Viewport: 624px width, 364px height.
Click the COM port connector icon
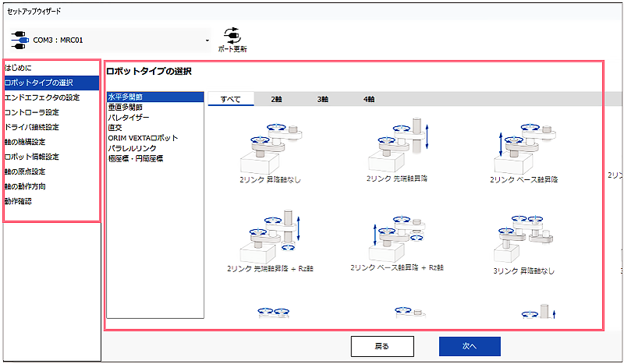point(19,40)
